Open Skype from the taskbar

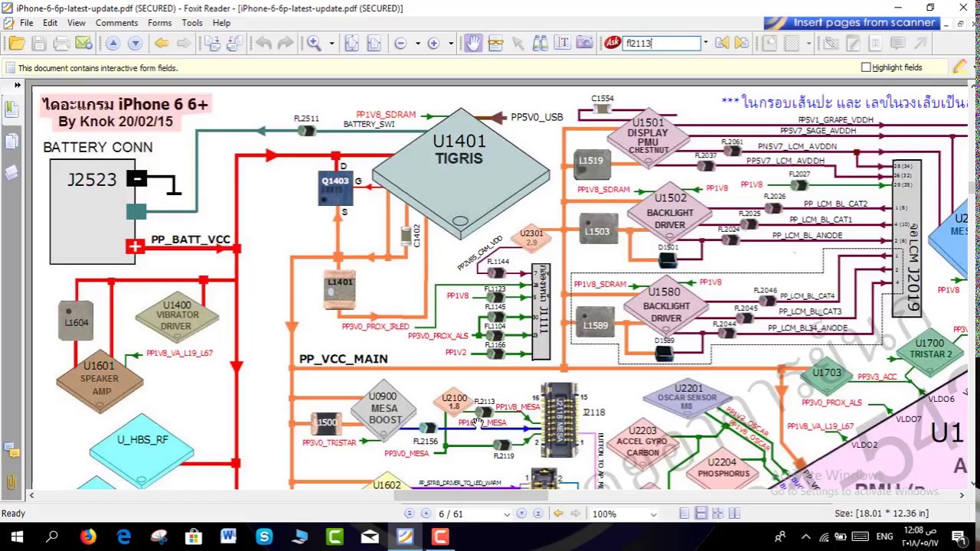coord(264,536)
